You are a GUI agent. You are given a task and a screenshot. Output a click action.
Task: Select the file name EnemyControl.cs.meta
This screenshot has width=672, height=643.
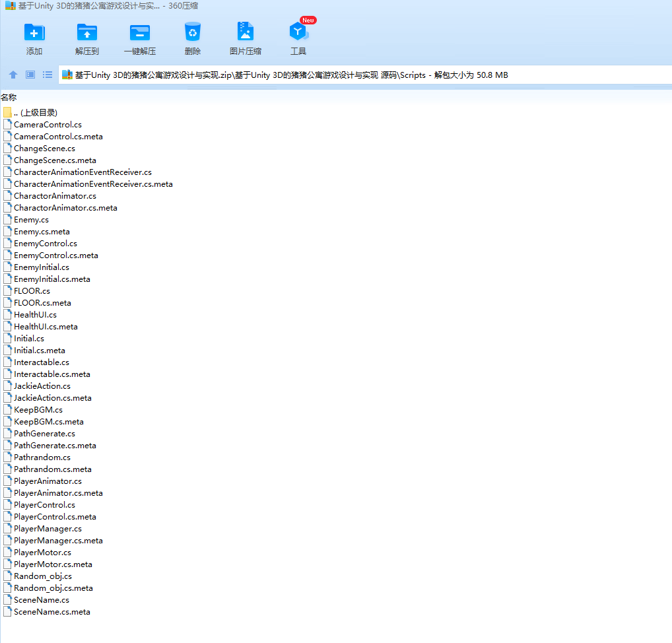coord(56,255)
